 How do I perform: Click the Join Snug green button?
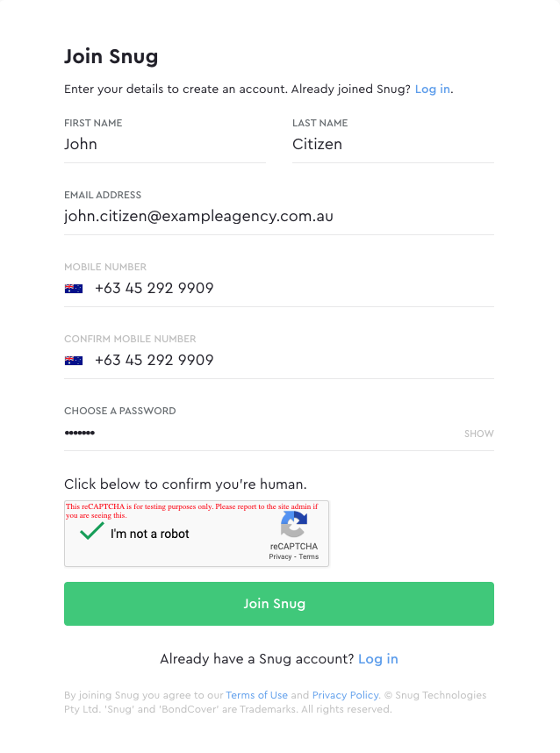point(279,604)
